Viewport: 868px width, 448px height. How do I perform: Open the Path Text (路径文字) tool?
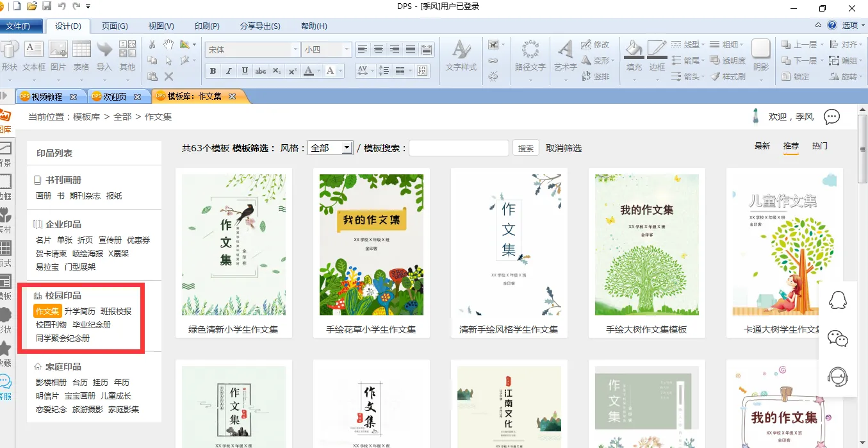(x=530, y=56)
